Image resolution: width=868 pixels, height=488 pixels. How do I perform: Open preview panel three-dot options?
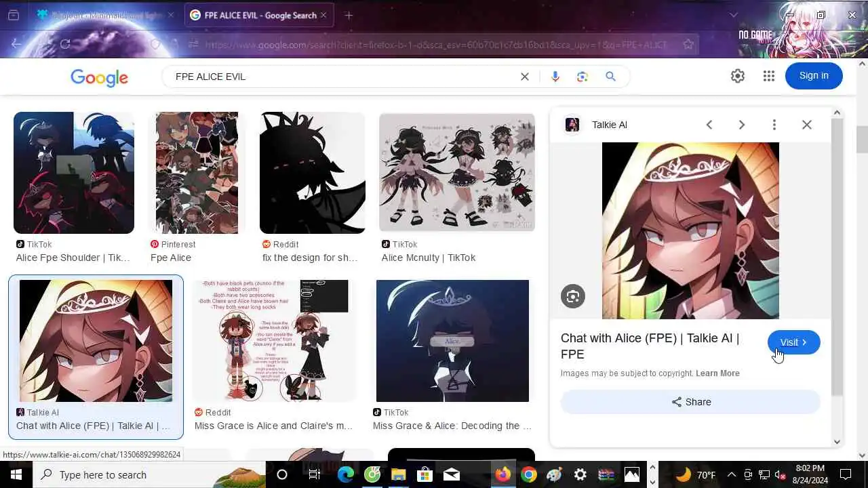tap(774, 125)
